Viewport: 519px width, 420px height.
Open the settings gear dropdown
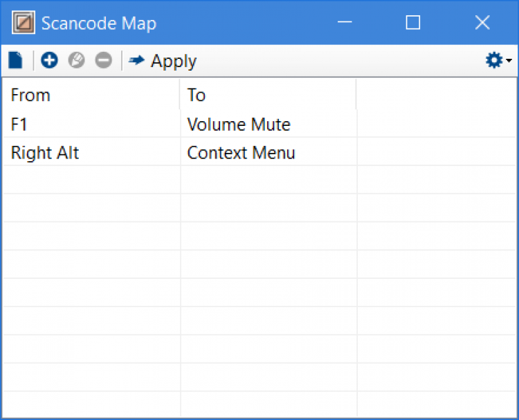[x=497, y=61]
